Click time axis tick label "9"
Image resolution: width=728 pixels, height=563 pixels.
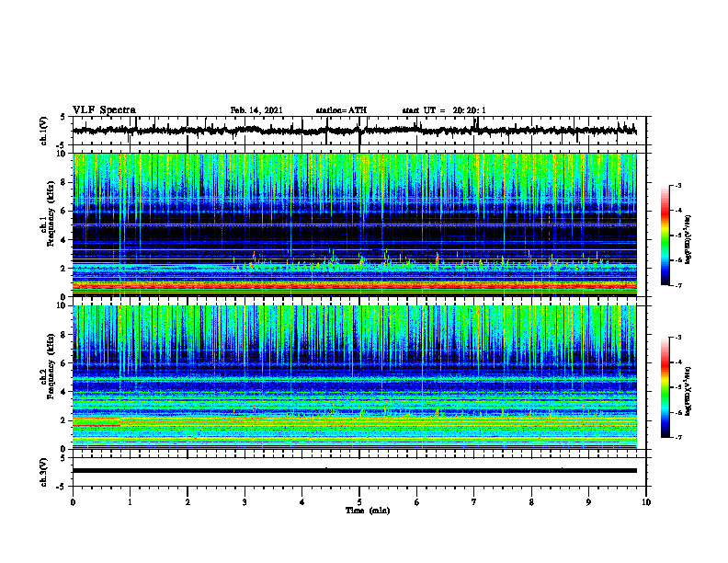[x=588, y=502]
